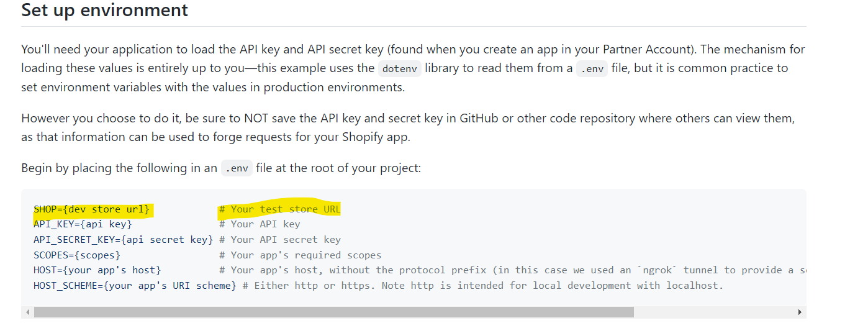
Task: Click the horizontal scrollbar thumb in code block
Action: [333, 312]
